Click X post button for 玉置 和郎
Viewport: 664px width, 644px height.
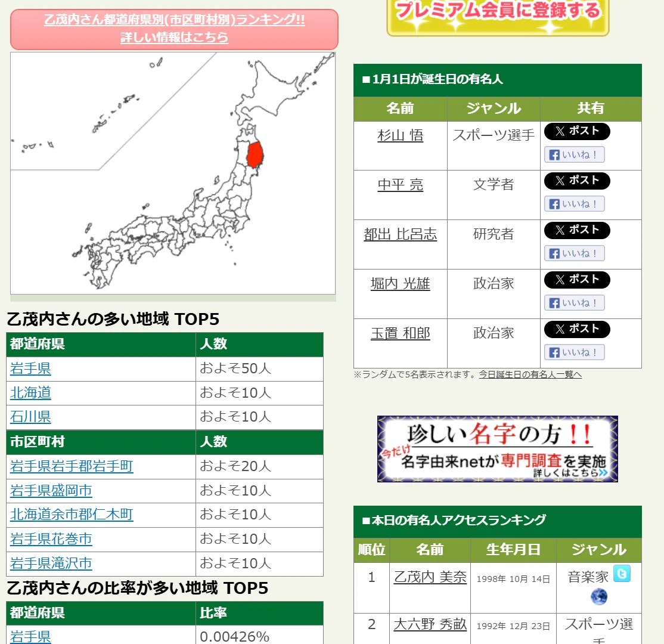tap(577, 329)
